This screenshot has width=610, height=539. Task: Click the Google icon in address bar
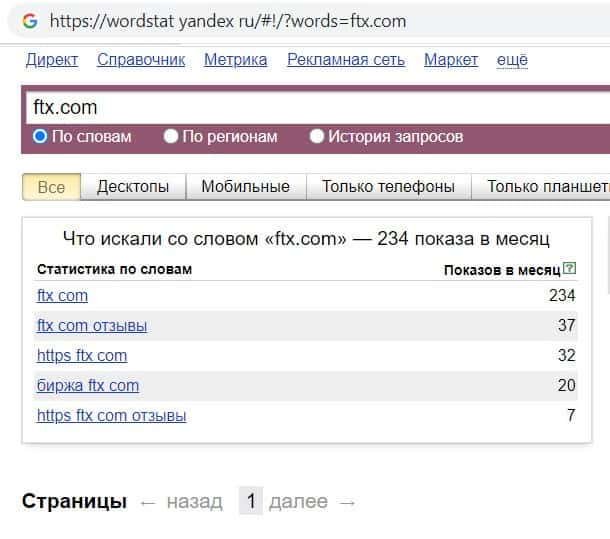[x=29, y=20]
